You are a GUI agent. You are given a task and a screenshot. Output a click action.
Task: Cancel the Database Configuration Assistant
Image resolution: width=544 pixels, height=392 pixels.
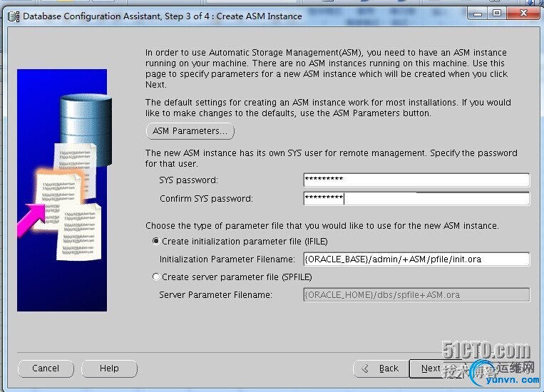point(46,368)
